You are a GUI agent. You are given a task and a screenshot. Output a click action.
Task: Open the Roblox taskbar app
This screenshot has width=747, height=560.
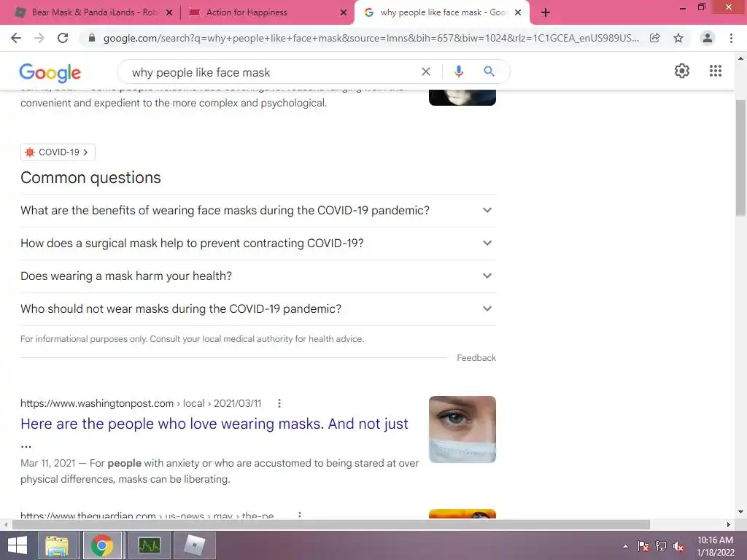[194, 545]
